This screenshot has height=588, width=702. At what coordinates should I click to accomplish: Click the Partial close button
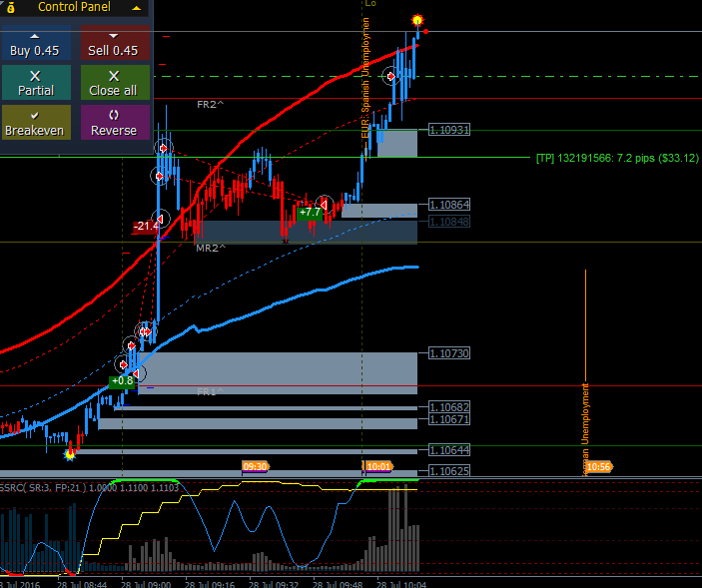click(35, 82)
